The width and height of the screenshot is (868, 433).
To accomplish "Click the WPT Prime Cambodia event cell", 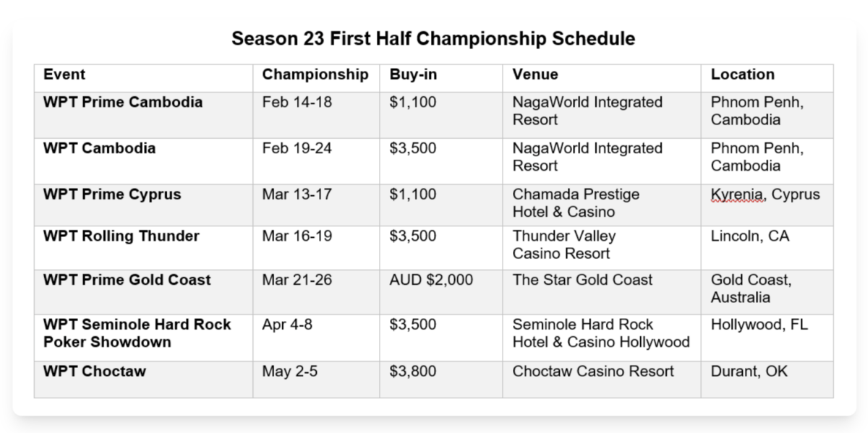I will [123, 103].
